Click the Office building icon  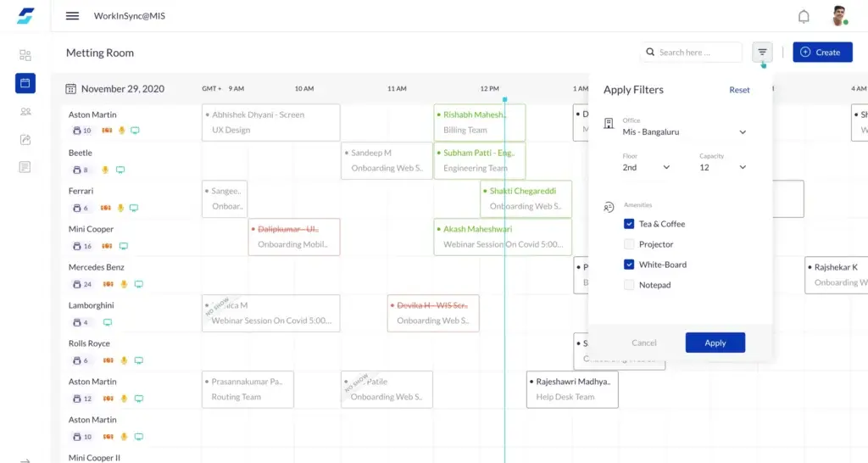coord(609,124)
